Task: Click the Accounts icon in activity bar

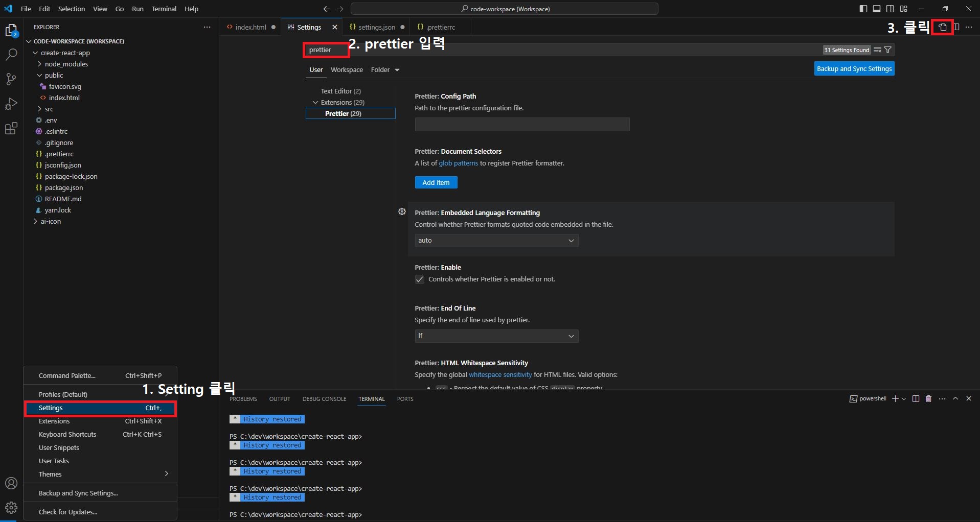Action: pyautogui.click(x=11, y=483)
